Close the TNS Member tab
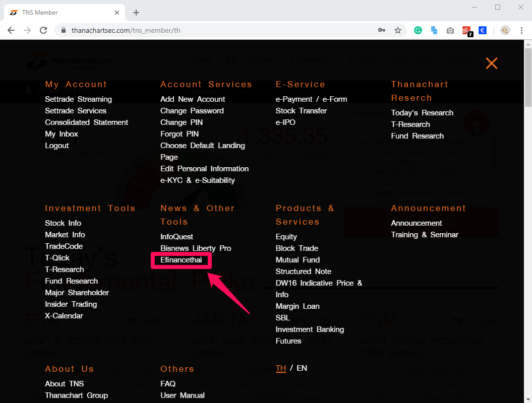Viewport: 532px width, 403px height. point(117,13)
